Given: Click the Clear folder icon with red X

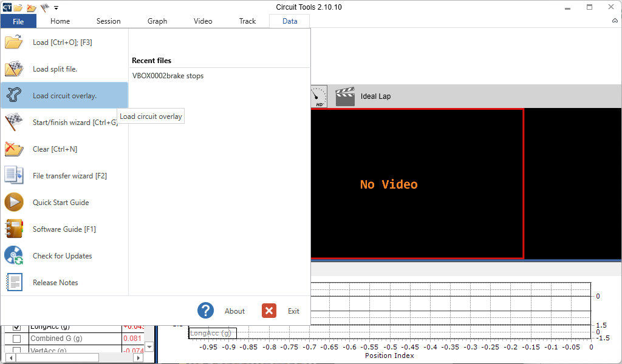Looking at the screenshot, I should click(14, 149).
